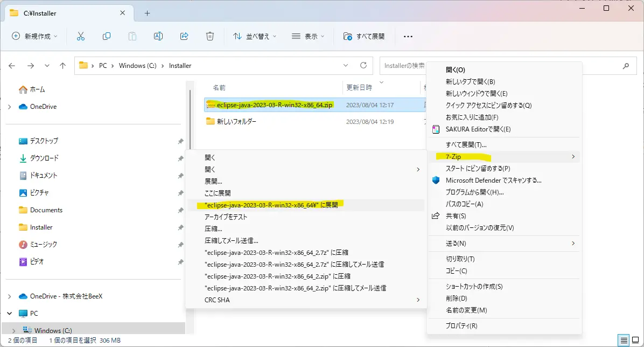Open recent locations dropdown chevron
The image size is (644, 347).
[47, 65]
